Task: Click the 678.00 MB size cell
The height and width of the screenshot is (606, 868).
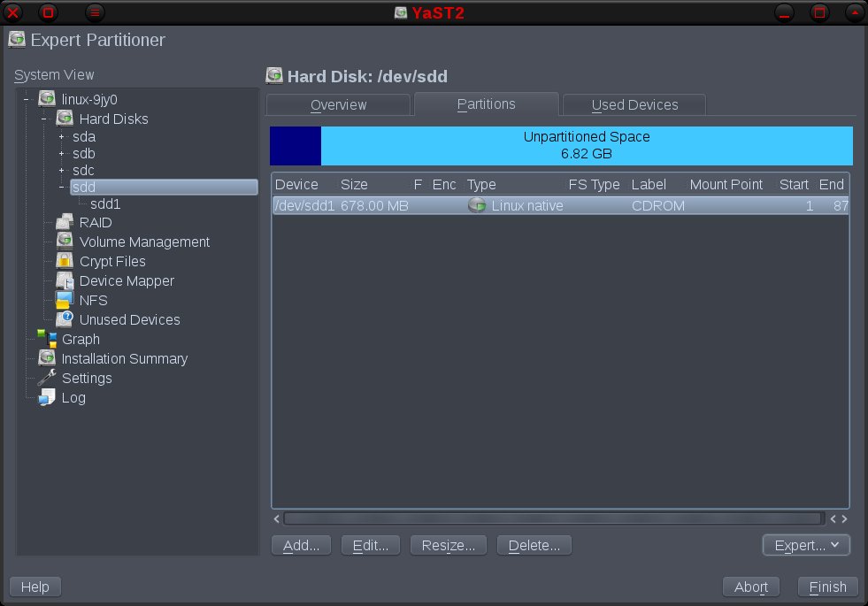Action: [374, 205]
